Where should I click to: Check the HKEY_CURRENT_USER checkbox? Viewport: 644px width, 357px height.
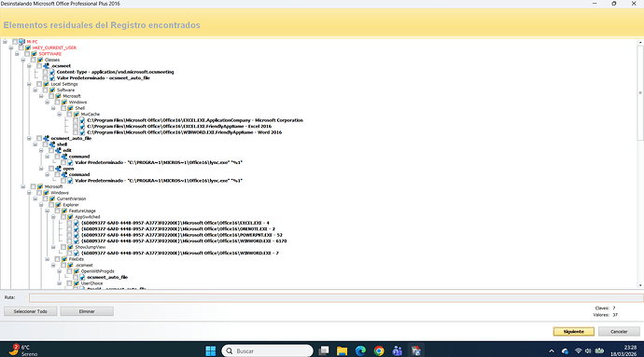[x=21, y=48]
